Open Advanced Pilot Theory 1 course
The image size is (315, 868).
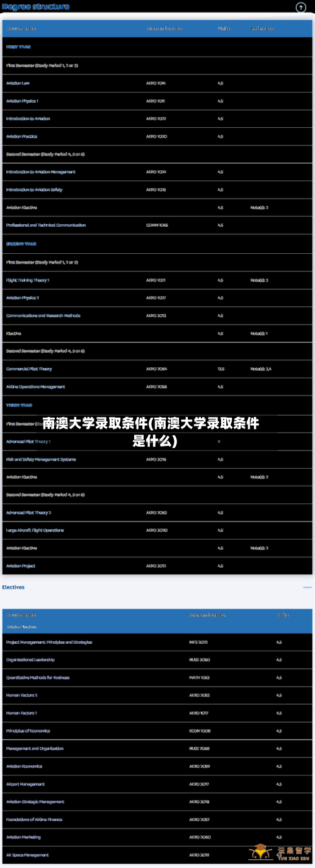point(28,442)
